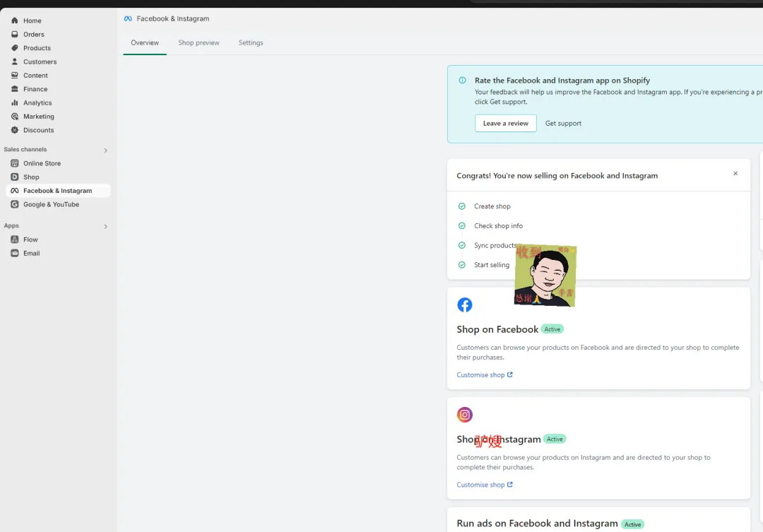Click the Rate the Facebook and Instagram app heading

coord(562,81)
